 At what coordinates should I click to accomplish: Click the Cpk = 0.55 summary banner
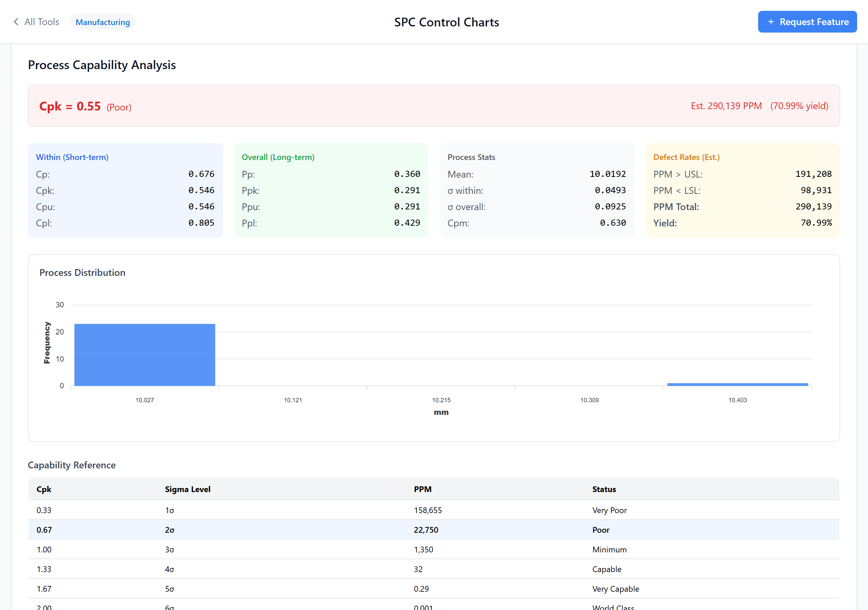pyautogui.click(x=434, y=106)
